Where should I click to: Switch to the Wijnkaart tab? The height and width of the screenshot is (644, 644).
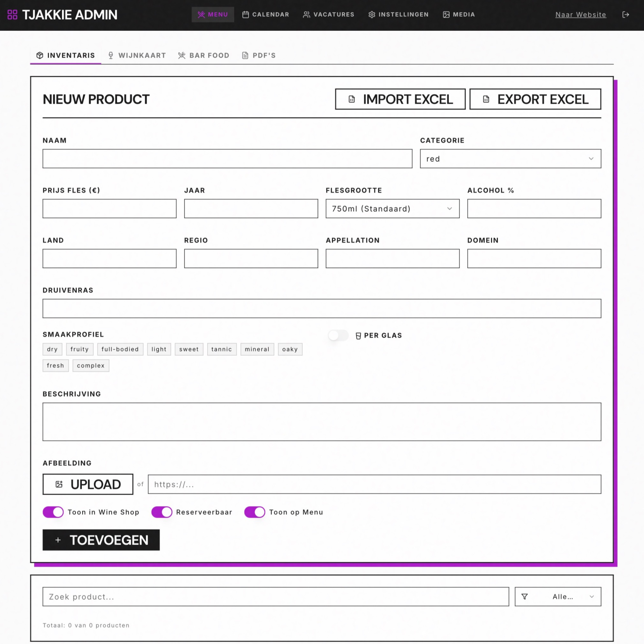[137, 55]
